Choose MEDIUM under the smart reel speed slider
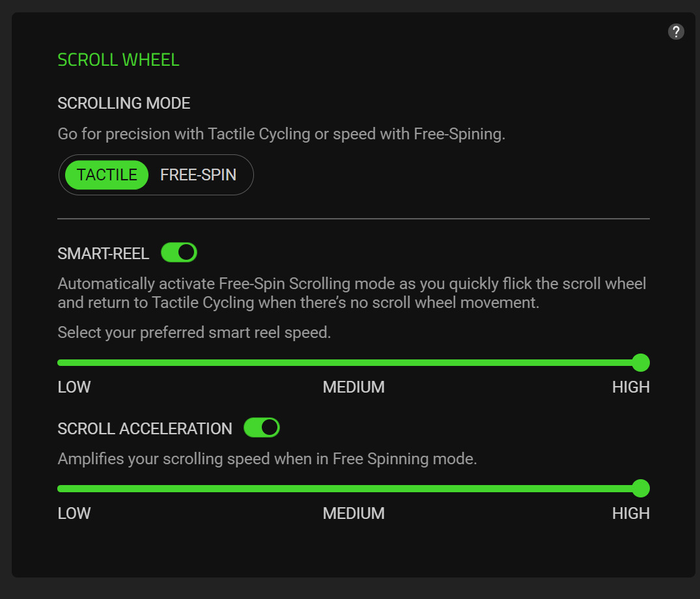 pos(354,387)
